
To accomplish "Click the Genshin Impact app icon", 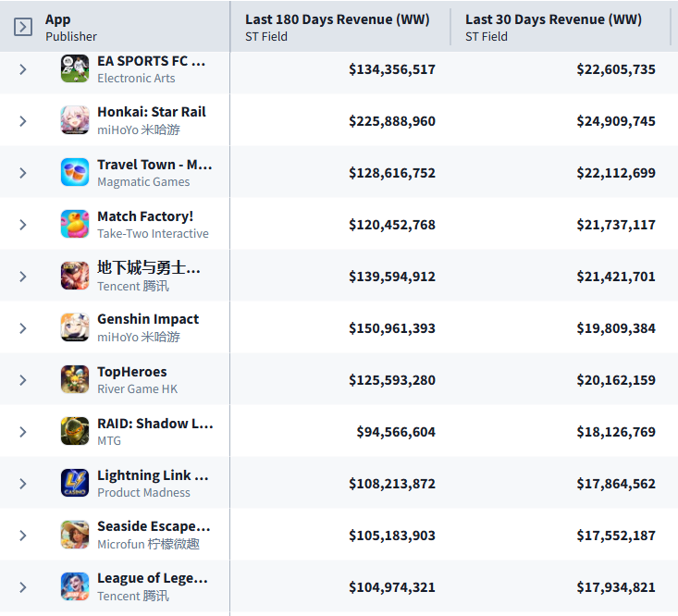I will click(x=75, y=328).
